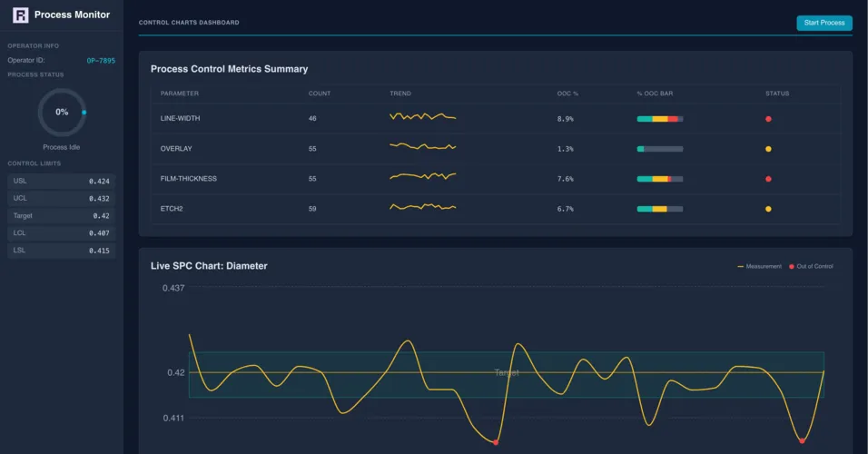The width and height of the screenshot is (868, 454).
Task: Click the OVERLAY OOC bar
Action: (660, 149)
